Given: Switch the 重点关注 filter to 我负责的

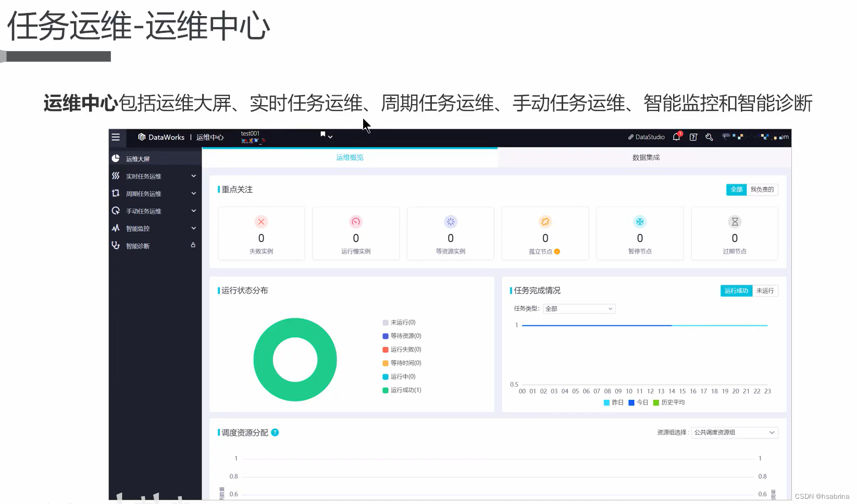Looking at the screenshot, I should 762,190.
